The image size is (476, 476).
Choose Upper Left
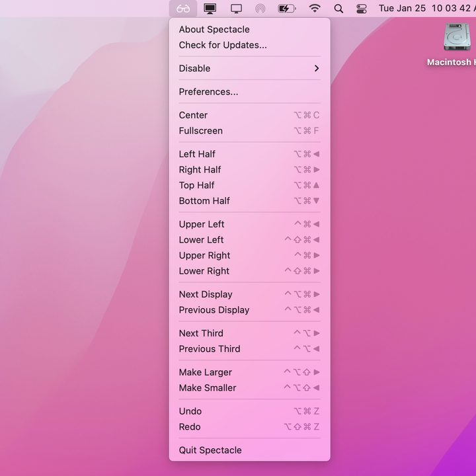(x=249, y=224)
